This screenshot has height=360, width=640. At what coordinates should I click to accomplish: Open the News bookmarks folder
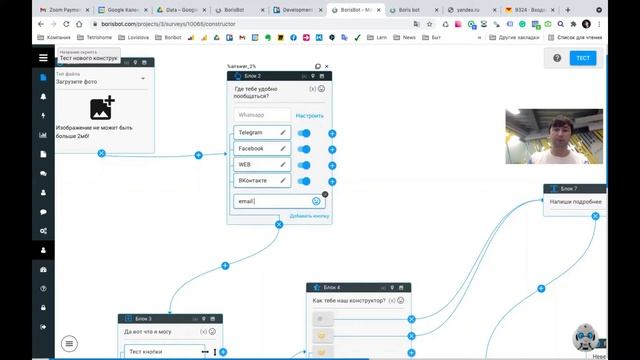pos(404,38)
